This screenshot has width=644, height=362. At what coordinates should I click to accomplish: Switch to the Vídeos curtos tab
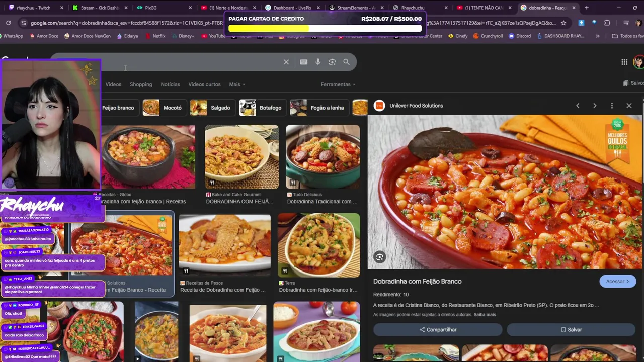click(204, 84)
